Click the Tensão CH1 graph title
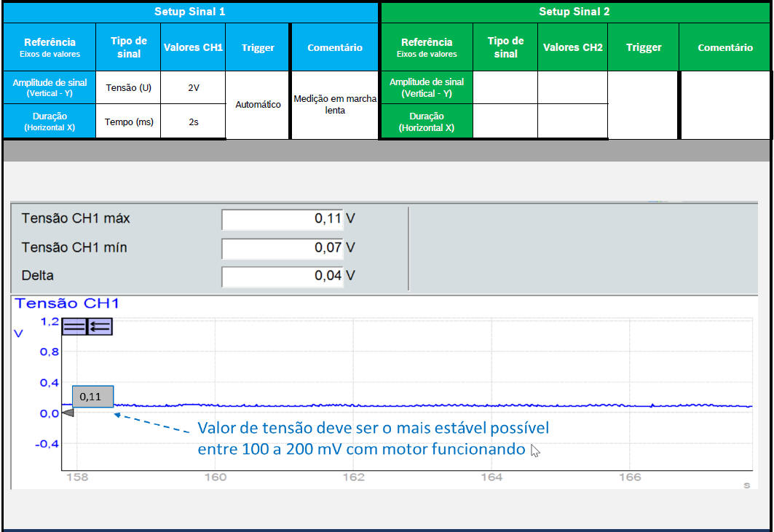774x532 pixels. tap(67, 303)
